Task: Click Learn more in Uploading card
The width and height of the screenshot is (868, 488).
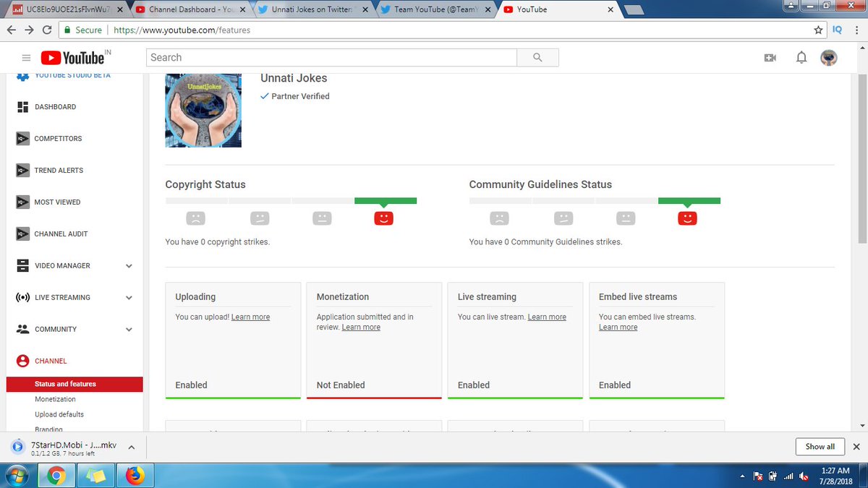Action: (x=250, y=317)
